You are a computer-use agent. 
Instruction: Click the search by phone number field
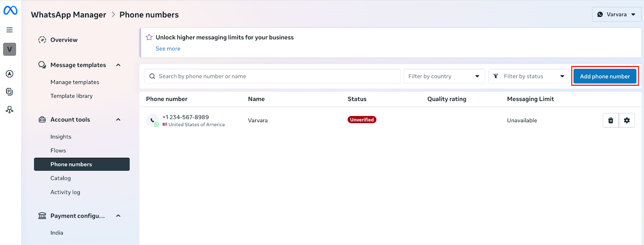point(274,76)
